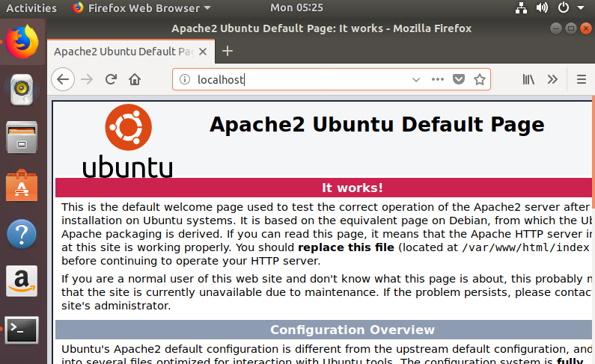Click the Apache2 Ubuntu Default Page heading
The width and height of the screenshot is (595, 364).
[x=376, y=124]
